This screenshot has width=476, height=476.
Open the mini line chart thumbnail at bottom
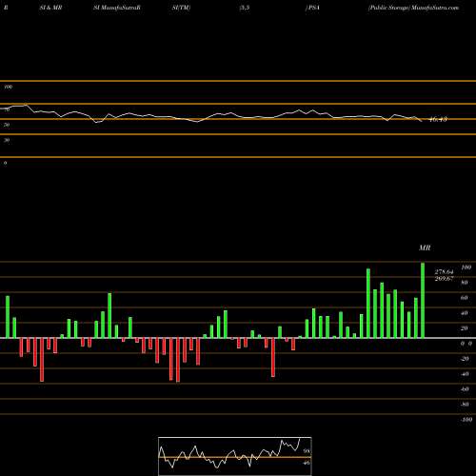(235, 456)
